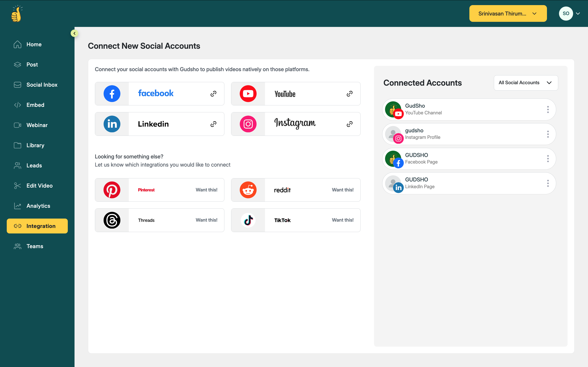
Task: Open options for GUDSHO Facebook Page
Action: click(548, 159)
